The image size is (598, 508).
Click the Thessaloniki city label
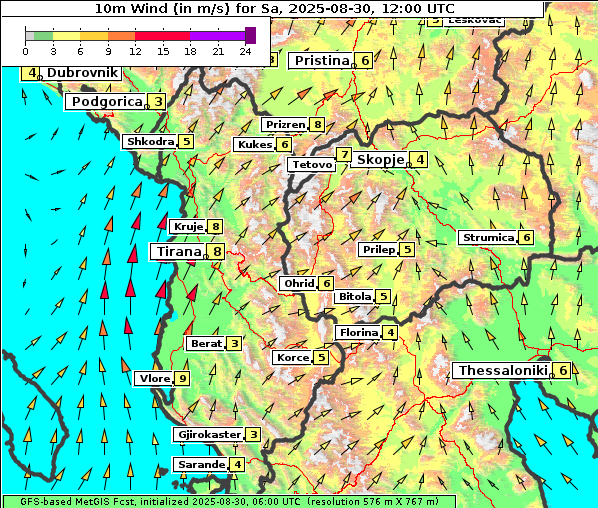click(503, 370)
